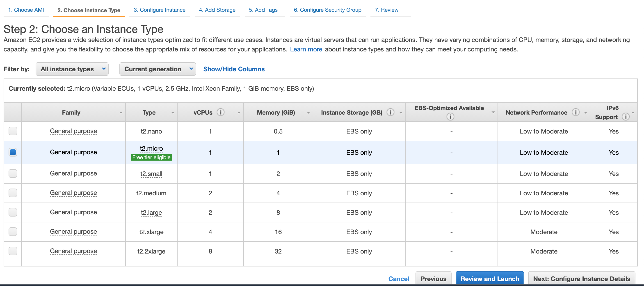Go to the 4. Add Storage tab

coord(217,10)
